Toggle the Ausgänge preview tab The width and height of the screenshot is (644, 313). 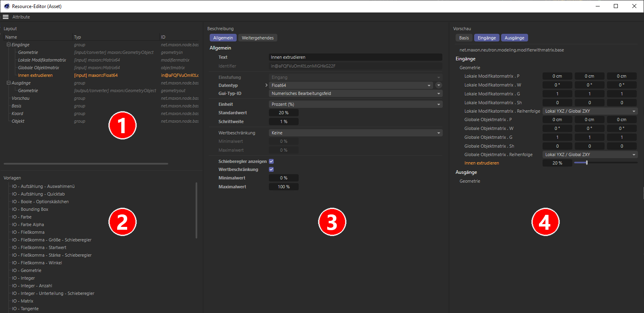click(x=514, y=38)
